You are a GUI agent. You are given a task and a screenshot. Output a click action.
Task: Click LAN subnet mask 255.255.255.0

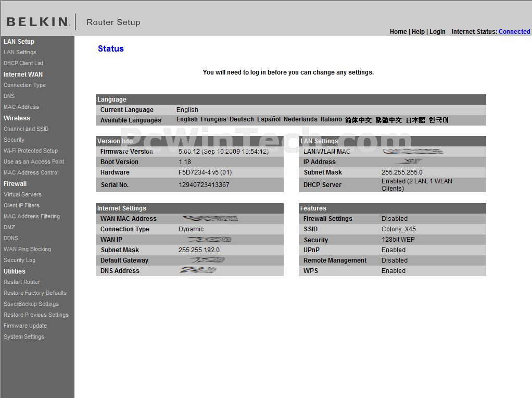tap(402, 172)
